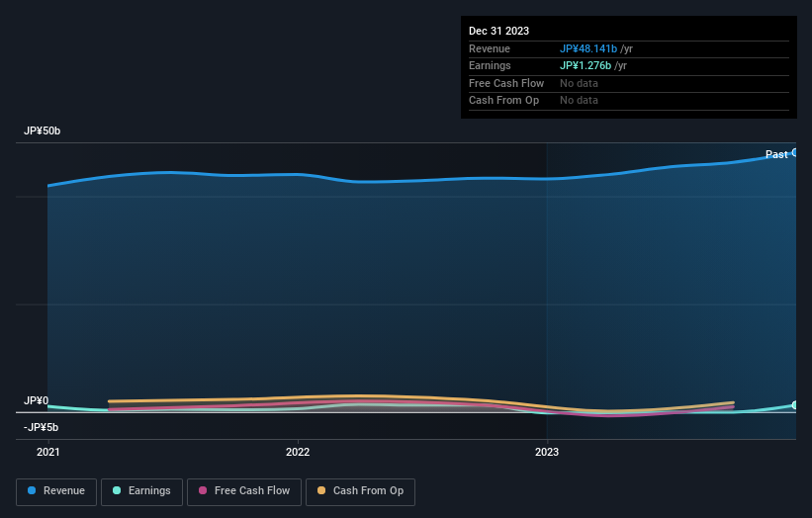The width and height of the screenshot is (812, 518).
Task: Click the JP¥1.276b earnings value
Action: pyautogui.click(x=586, y=65)
